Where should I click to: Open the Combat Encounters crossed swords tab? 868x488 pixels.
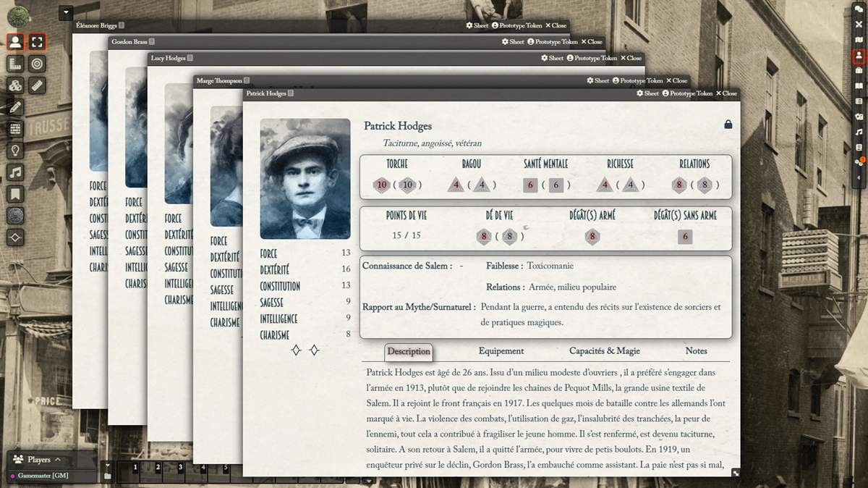(859, 24)
